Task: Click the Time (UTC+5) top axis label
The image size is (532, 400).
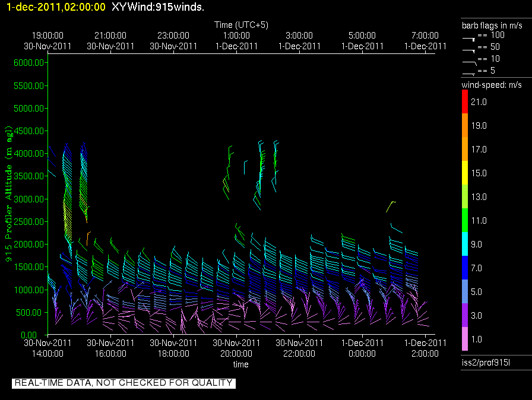Action: (x=241, y=25)
